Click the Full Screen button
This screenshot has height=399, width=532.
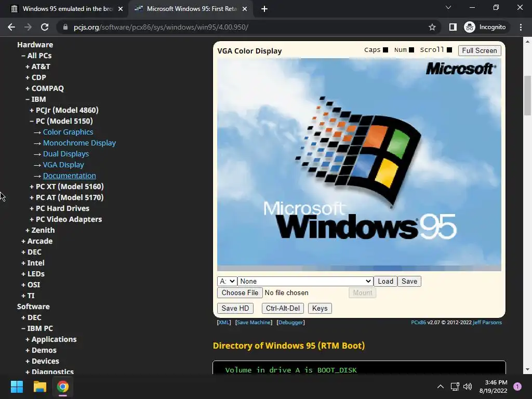480,50
